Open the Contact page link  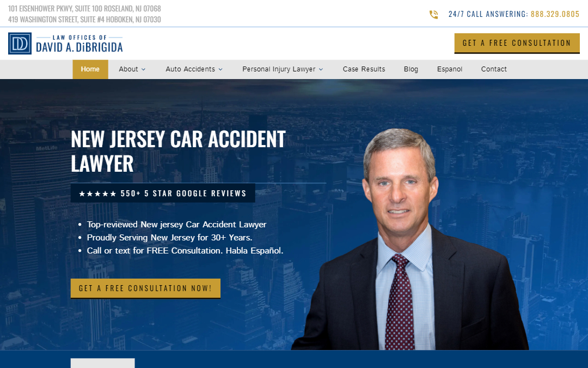pos(494,69)
